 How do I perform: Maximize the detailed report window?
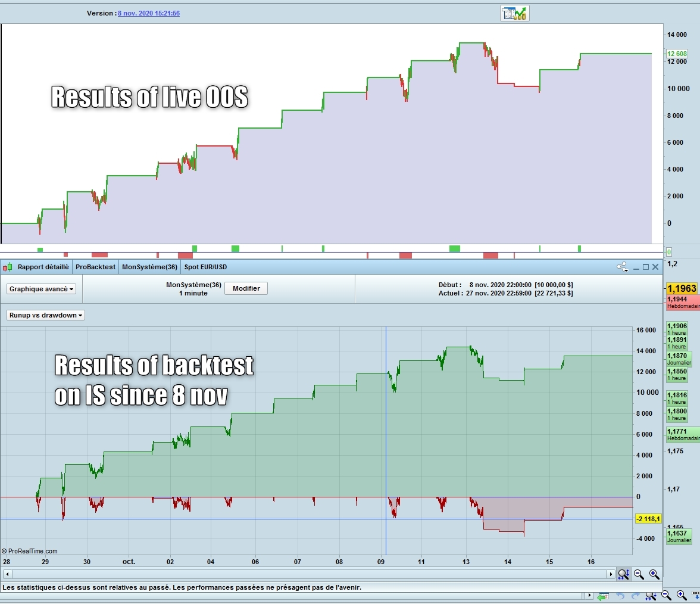(x=645, y=267)
